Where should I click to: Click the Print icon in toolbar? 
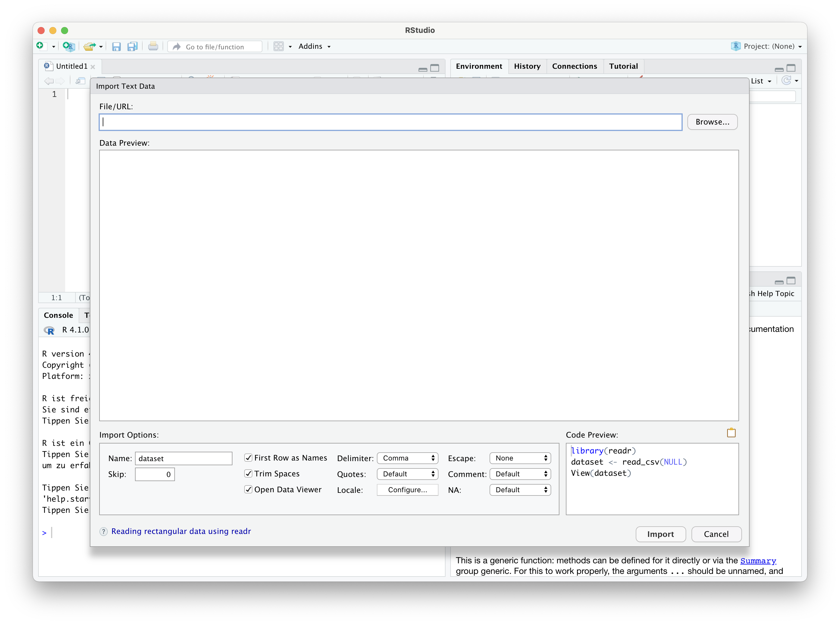pyautogui.click(x=153, y=46)
